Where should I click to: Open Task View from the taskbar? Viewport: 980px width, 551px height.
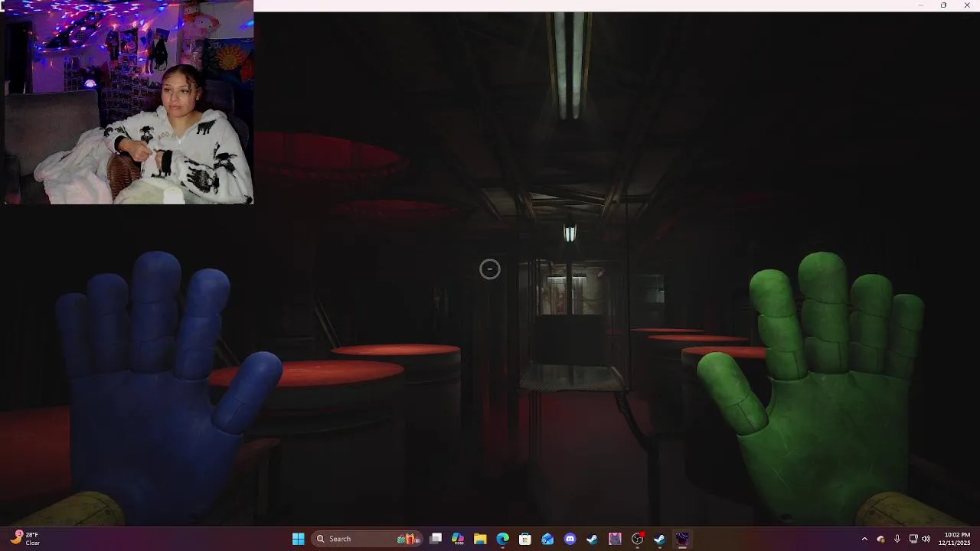click(x=436, y=539)
